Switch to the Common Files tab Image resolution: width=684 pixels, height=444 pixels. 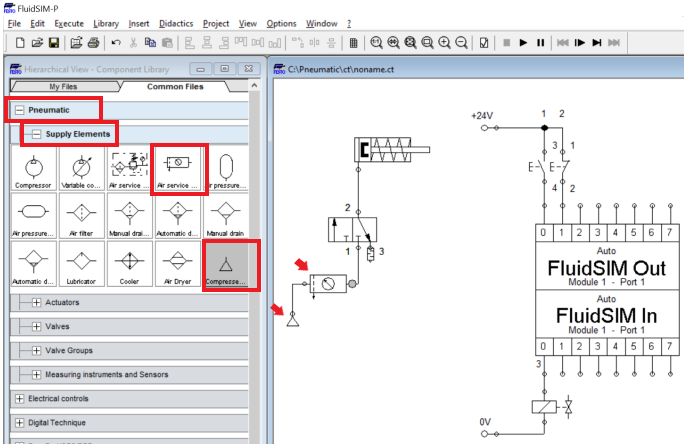[175, 86]
